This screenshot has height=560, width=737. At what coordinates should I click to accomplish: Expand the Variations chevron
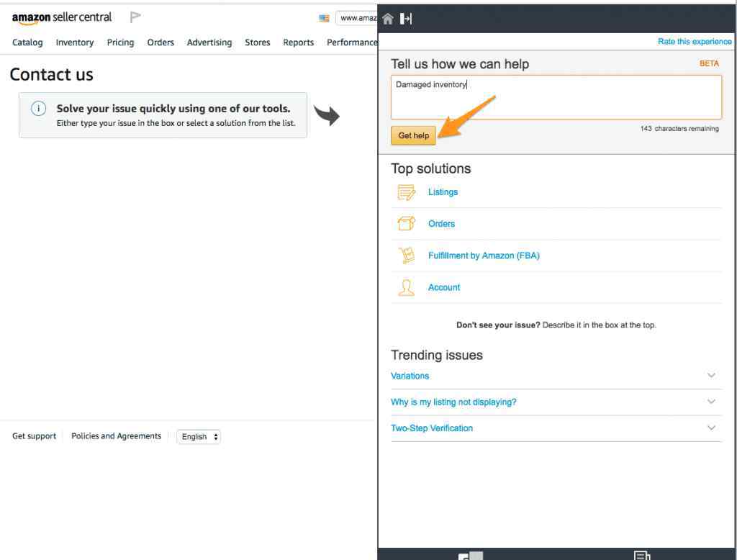pyautogui.click(x=711, y=375)
